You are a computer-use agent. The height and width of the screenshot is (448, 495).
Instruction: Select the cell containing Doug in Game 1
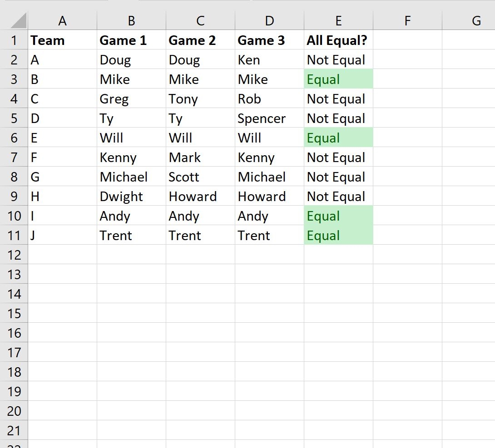(x=131, y=59)
